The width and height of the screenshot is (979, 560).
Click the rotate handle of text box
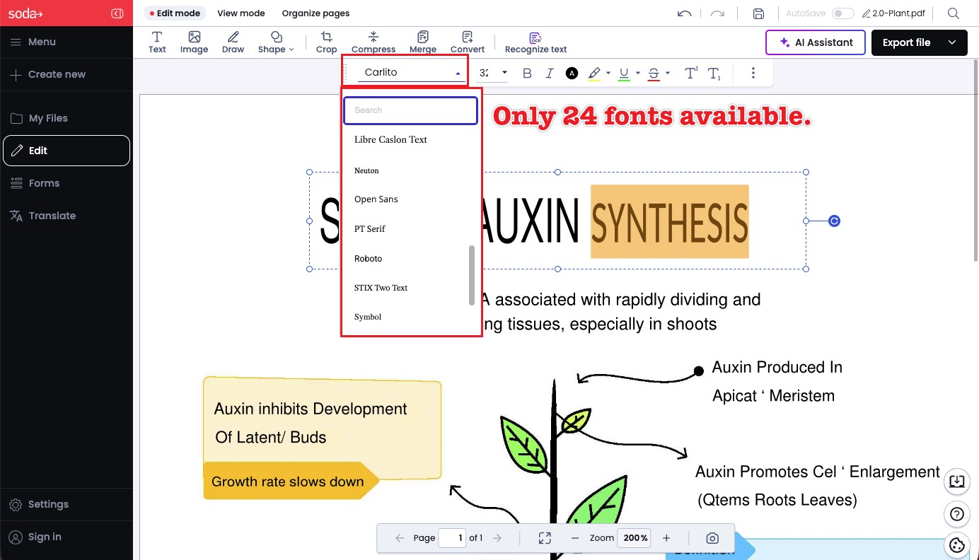pyautogui.click(x=834, y=221)
